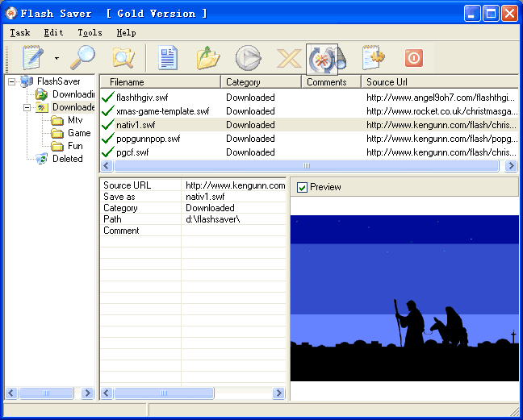Select the xmas-game-template.swf file row

coord(309,111)
